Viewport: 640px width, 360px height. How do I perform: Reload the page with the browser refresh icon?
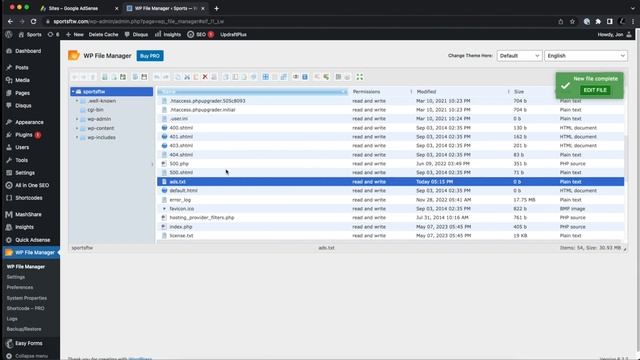[33, 21]
